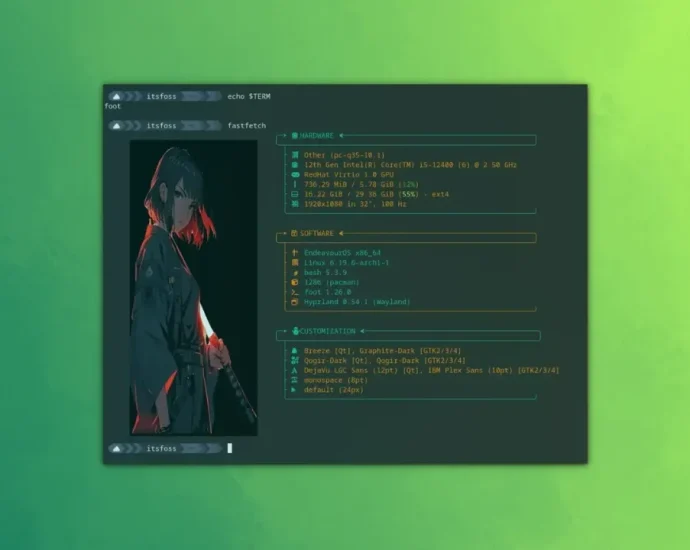
Task: Click the shell icon beside bash 5.3.9
Action: click(295, 273)
